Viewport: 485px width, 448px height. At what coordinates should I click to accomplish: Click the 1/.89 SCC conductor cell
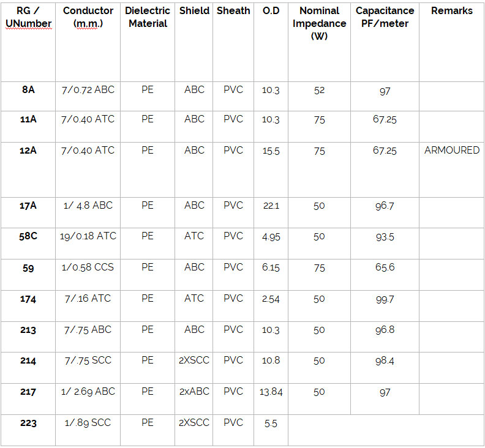(88, 423)
